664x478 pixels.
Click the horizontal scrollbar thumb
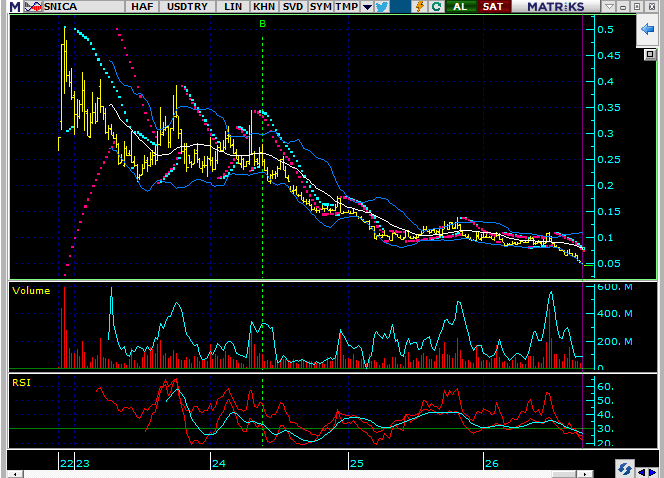563,474
